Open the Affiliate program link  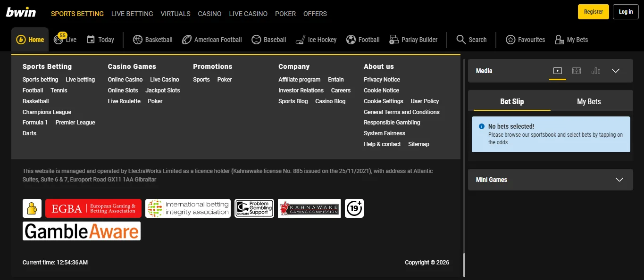299,80
